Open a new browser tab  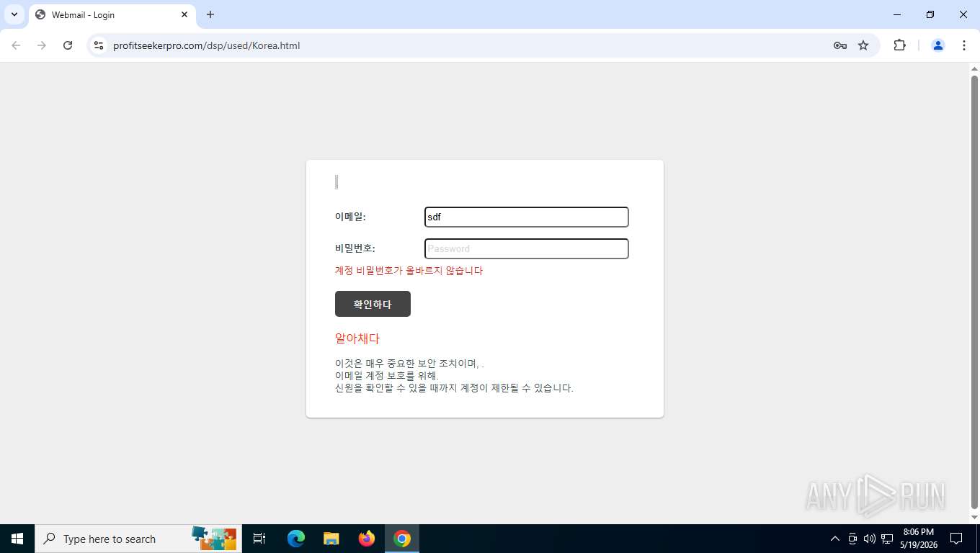click(x=210, y=14)
